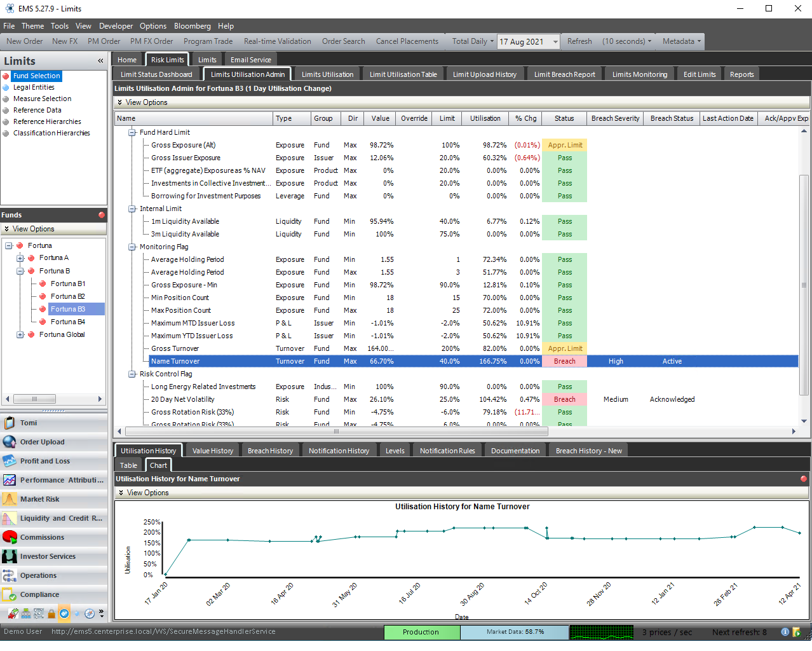Image resolution: width=812 pixels, height=651 pixels.
Task: Click the Refresh button
Action: click(x=579, y=41)
